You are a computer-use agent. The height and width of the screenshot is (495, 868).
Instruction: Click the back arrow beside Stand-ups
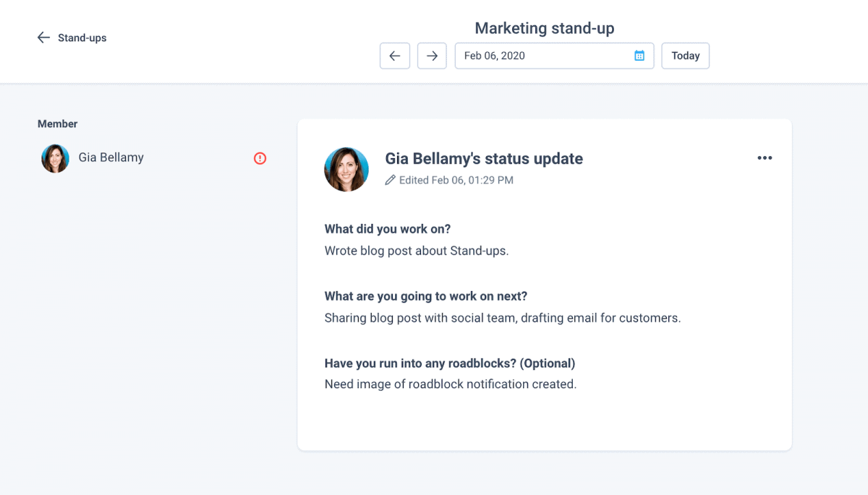(x=43, y=37)
